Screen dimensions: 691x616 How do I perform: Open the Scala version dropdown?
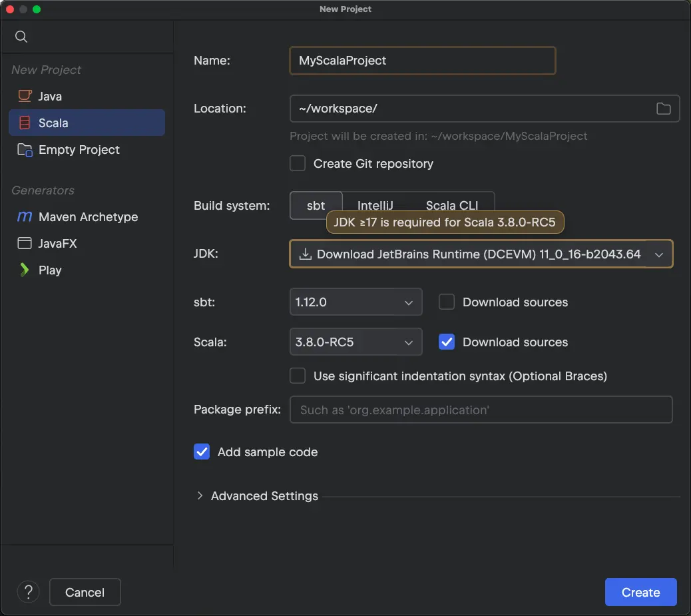click(408, 342)
